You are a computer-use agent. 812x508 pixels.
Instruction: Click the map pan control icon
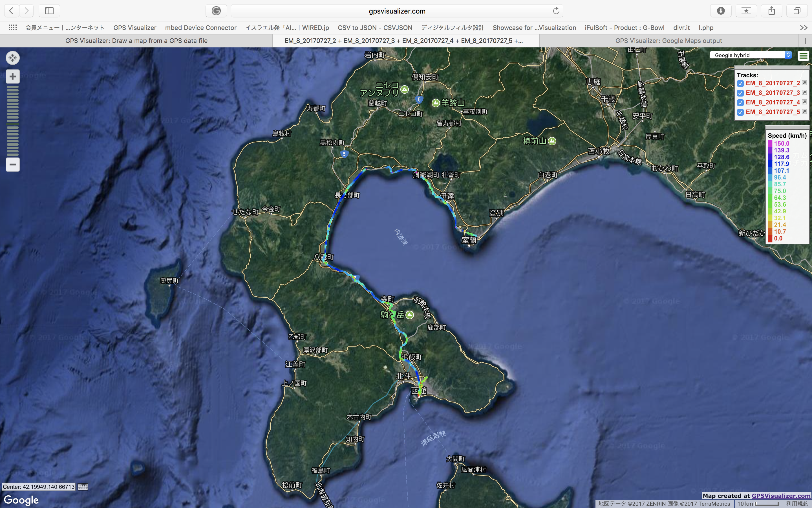click(x=13, y=58)
